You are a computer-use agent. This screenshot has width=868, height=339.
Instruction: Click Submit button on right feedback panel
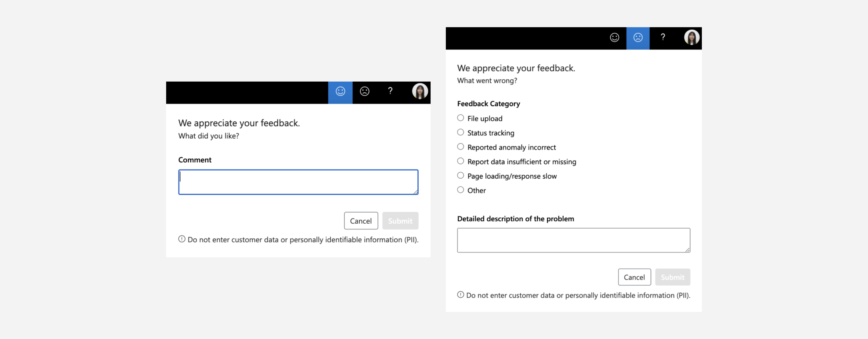point(672,277)
